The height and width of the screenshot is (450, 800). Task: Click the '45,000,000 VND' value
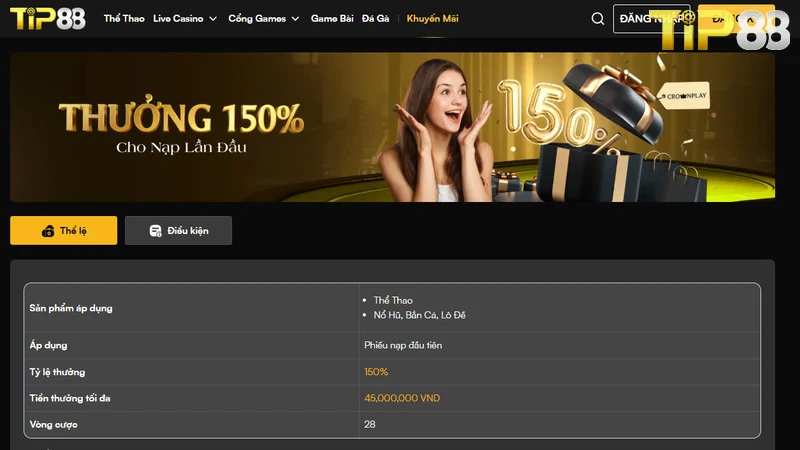[402, 398]
